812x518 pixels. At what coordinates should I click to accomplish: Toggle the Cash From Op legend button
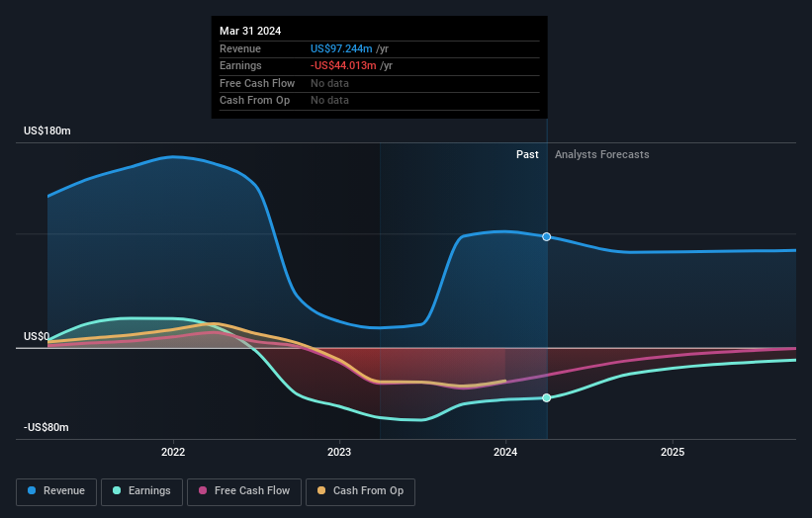(360, 491)
